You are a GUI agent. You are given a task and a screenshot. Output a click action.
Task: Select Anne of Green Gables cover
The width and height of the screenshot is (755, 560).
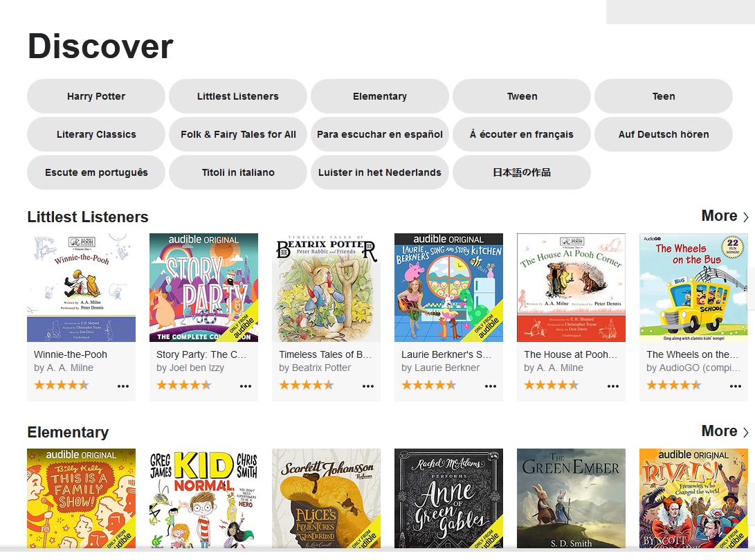point(448,498)
